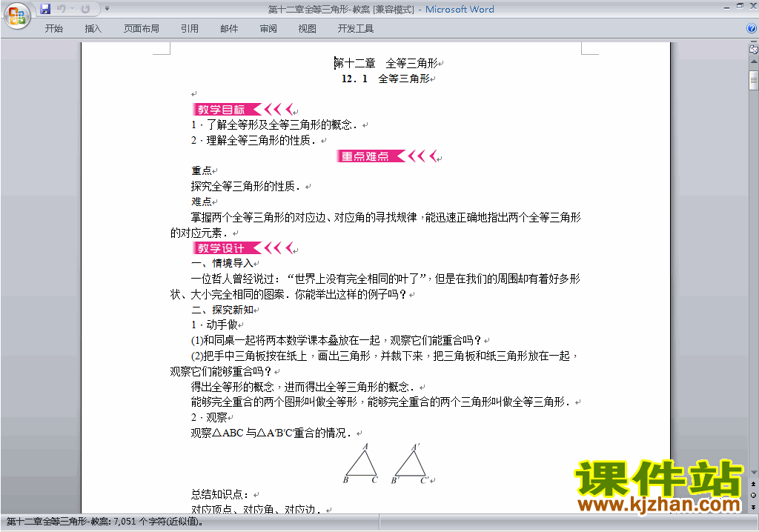
Task: Click line 观察△ABC 与△A'B'C'重合的情况
Action: click(271, 433)
